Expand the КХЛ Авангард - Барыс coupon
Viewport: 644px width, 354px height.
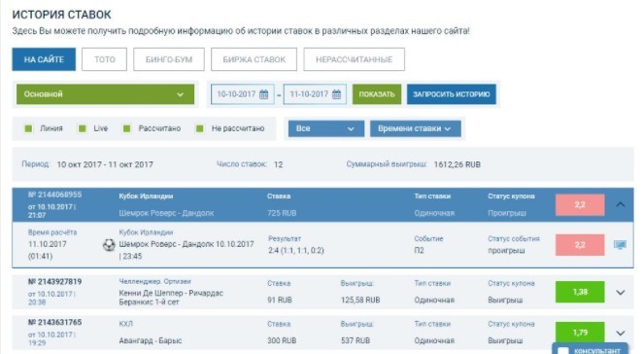pos(620,333)
